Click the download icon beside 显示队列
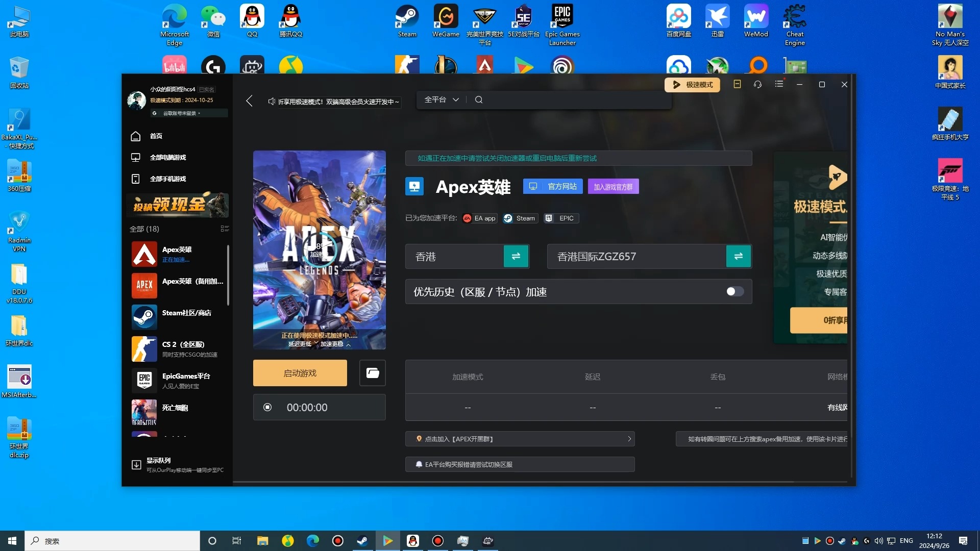This screenshot has height=551, width=980. (136, 464)
